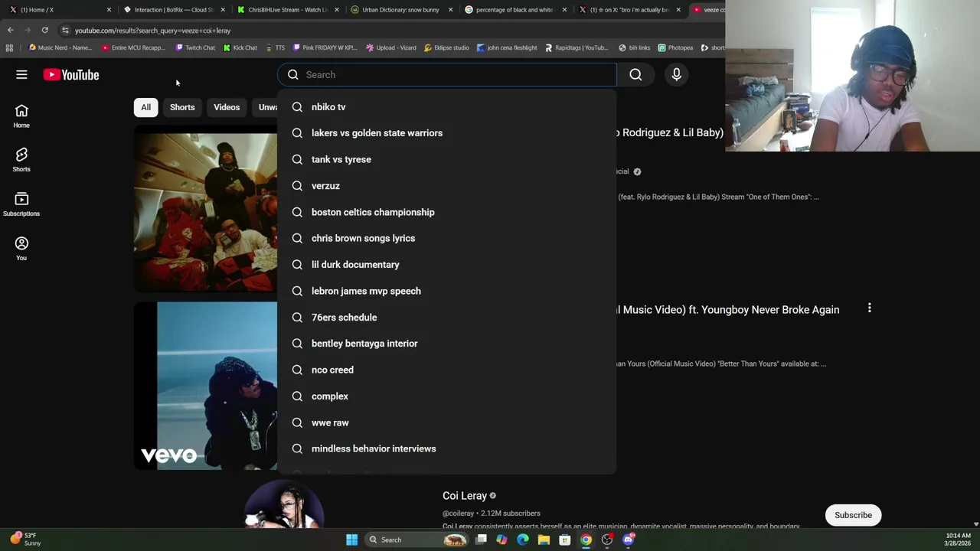The image size is (980, 551).
Task: Open the 'Upload - Vizard' bookmark
Action: [391, 47]
